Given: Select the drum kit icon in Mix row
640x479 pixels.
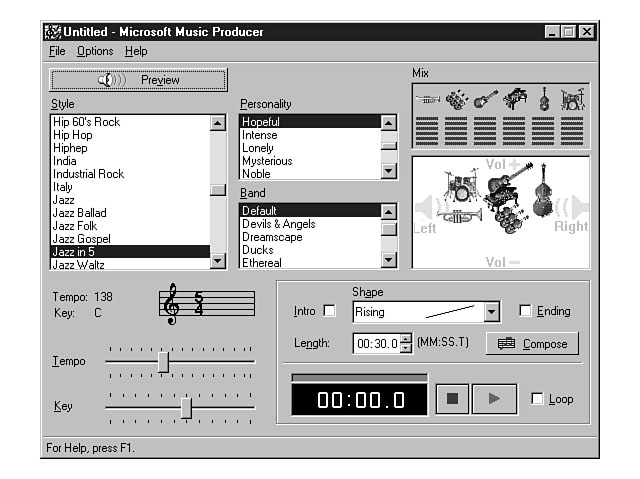Looking at the screenshot, I should [573, 99].
